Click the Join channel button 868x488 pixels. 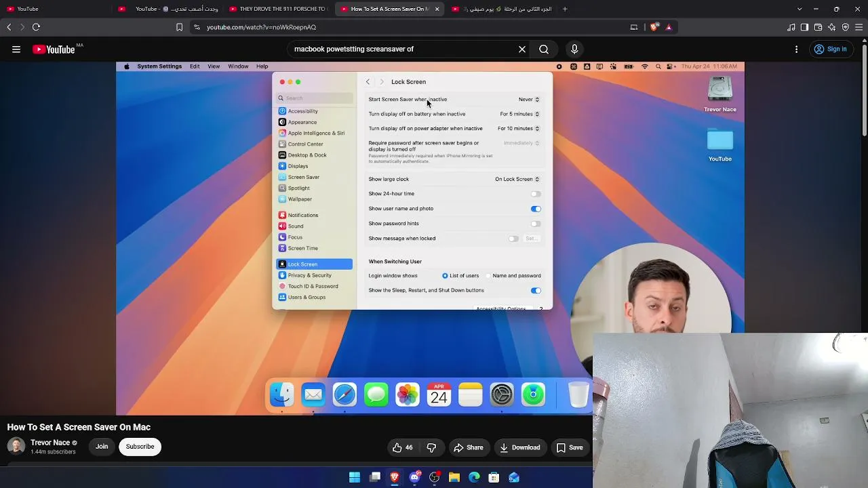102,447
